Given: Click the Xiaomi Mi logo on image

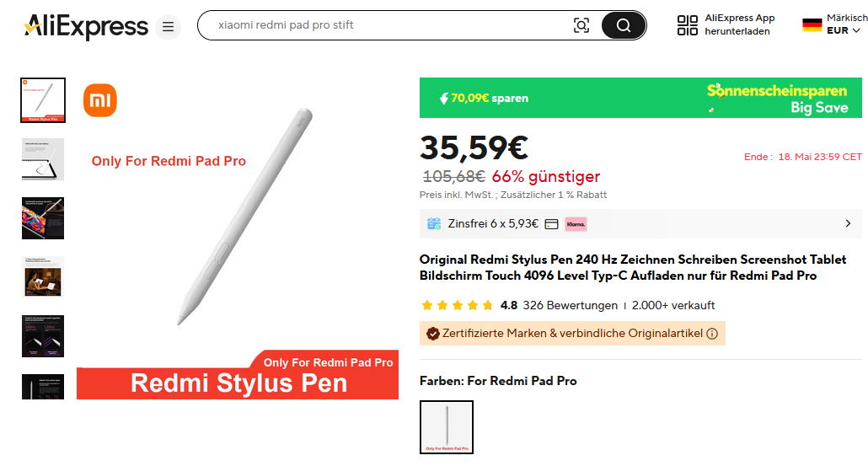Looking at the screenshot, I should click(100, 101).
